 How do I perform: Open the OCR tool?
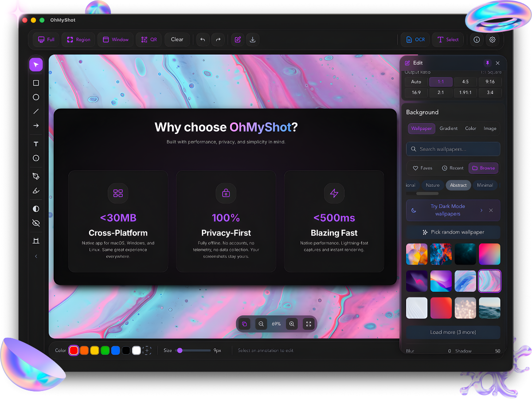pos(415,39)
